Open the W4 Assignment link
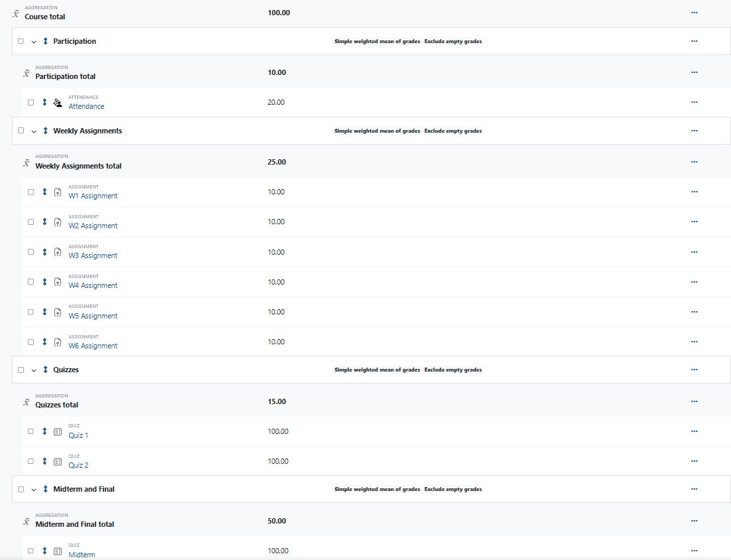The image size is (731, 560). [93, 285]
